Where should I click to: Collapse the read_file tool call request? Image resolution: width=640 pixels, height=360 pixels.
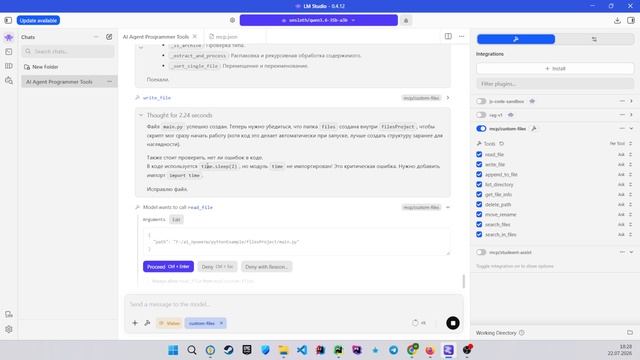(x=448, y=207)
